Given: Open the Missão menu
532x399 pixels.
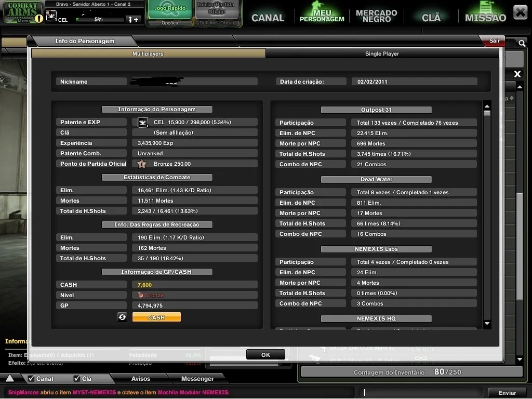Looking at the screenshot, I should coord(485,18).
